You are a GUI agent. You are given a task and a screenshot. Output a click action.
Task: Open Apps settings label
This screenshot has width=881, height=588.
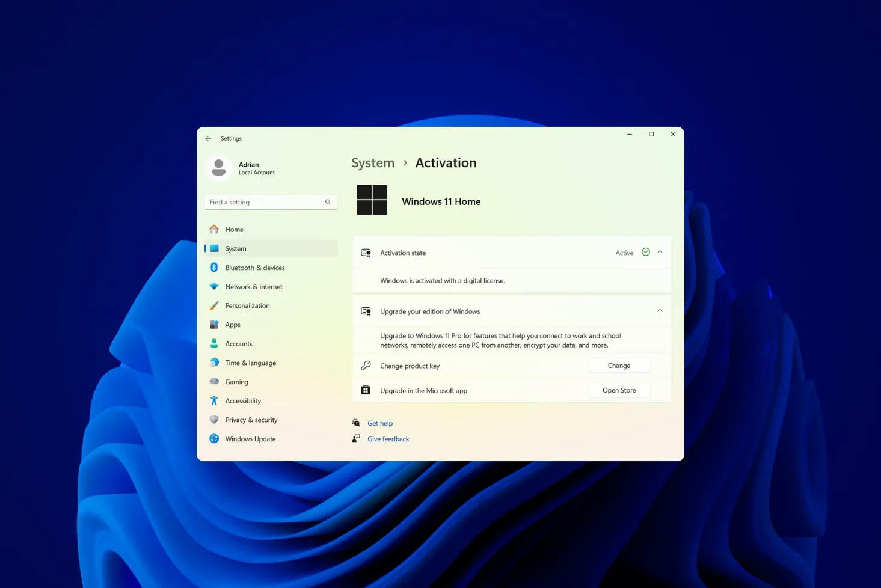click(233, 325)
